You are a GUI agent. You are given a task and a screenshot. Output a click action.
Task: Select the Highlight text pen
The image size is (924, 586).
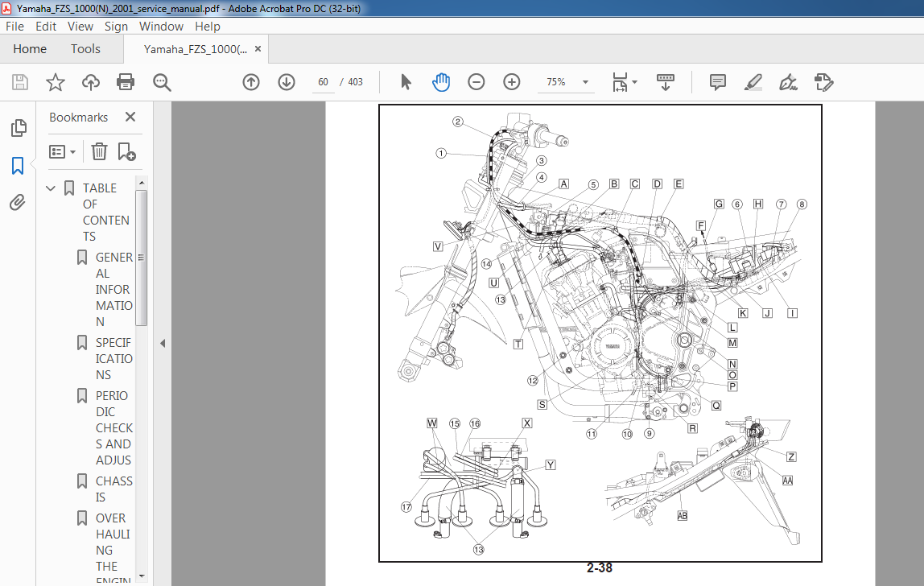753,82
